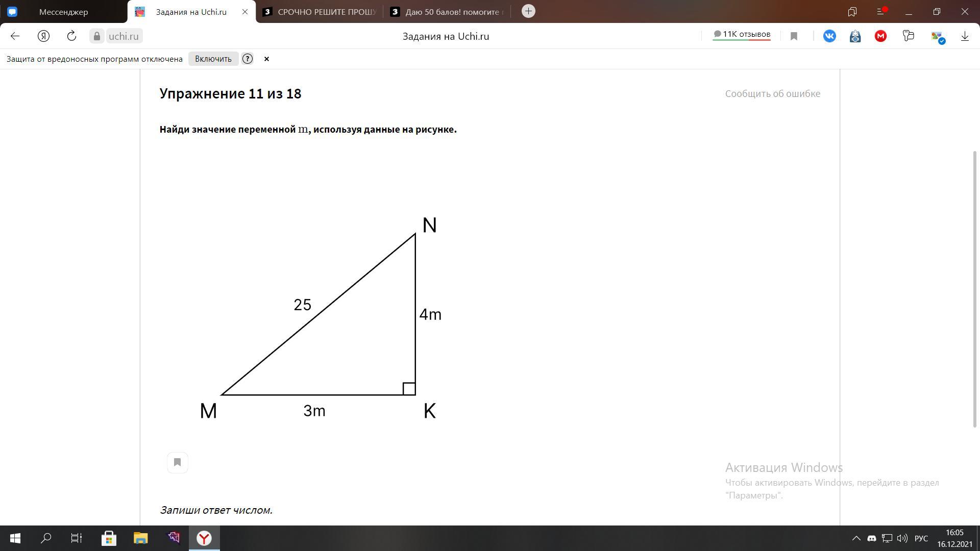Click the uchi.ru address field
Screen dimensions: 980x551
pyautogui.click(x=124, y=36)
